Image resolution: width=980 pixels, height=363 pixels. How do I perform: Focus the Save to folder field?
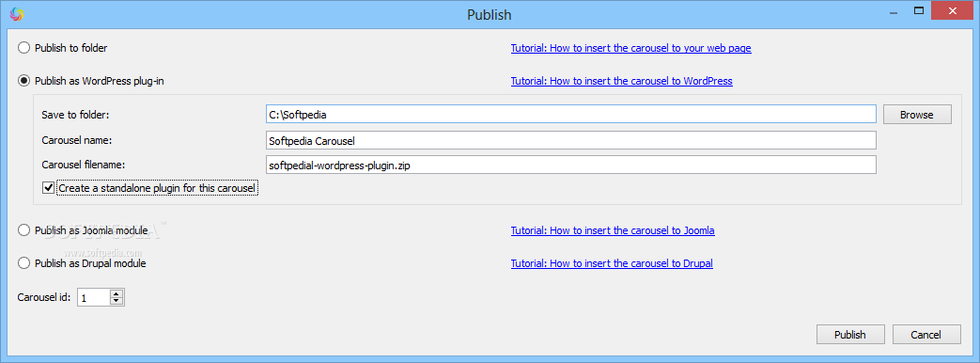click(x=570, y=114)
